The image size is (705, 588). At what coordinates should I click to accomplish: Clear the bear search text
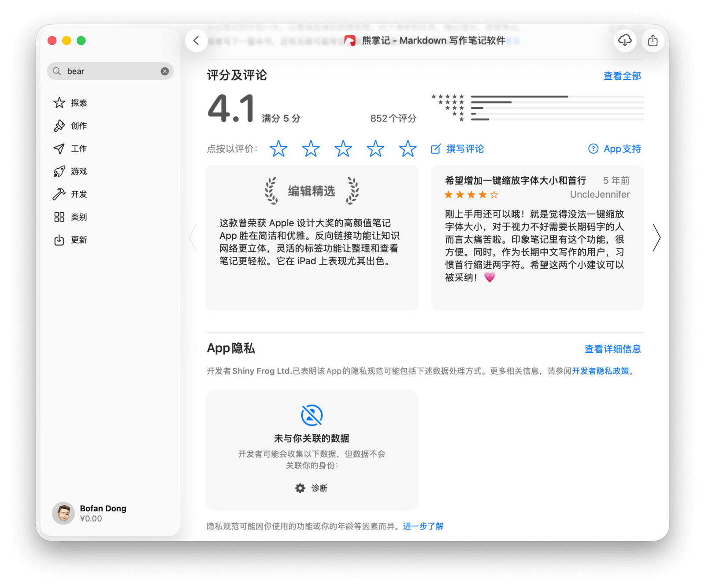pos(165,71)
